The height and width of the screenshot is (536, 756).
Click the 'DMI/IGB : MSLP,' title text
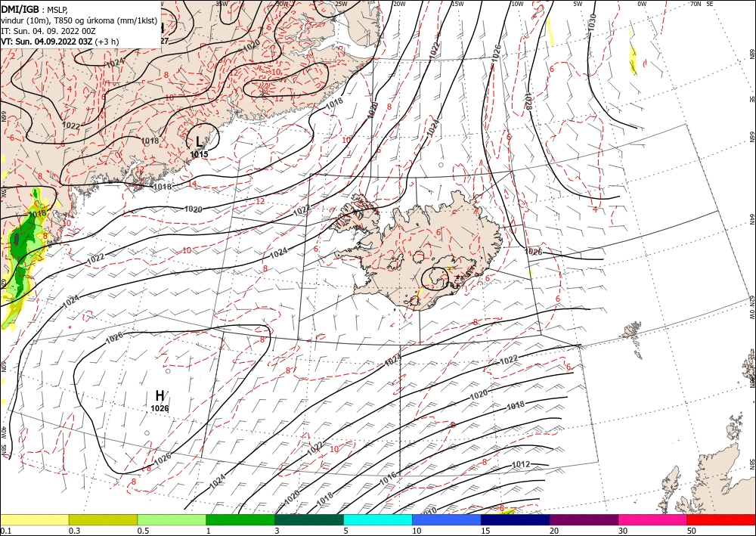click(x=35, y=8)
